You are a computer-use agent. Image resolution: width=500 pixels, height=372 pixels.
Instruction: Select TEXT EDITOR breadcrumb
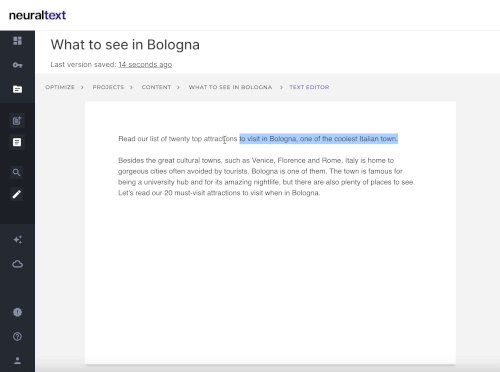[x=309, y=87]
